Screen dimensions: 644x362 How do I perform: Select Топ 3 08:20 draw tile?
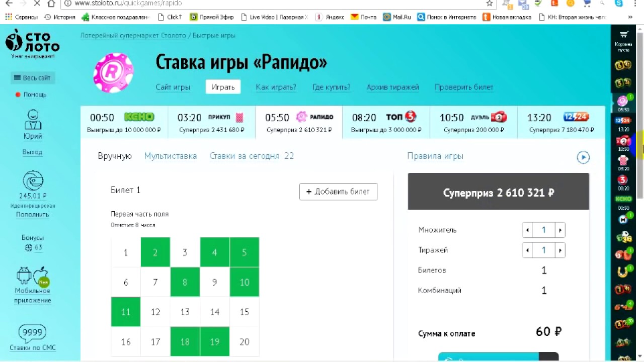point(386,122)
